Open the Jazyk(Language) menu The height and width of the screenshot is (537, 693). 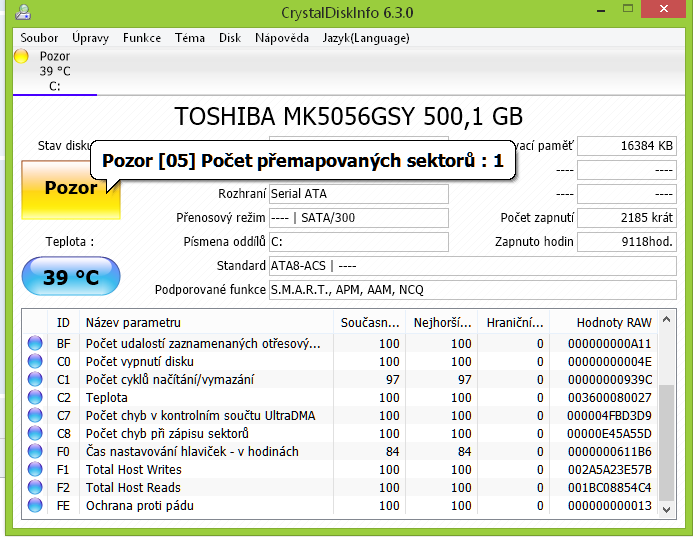pyautogui.click(x=365, y=38)
